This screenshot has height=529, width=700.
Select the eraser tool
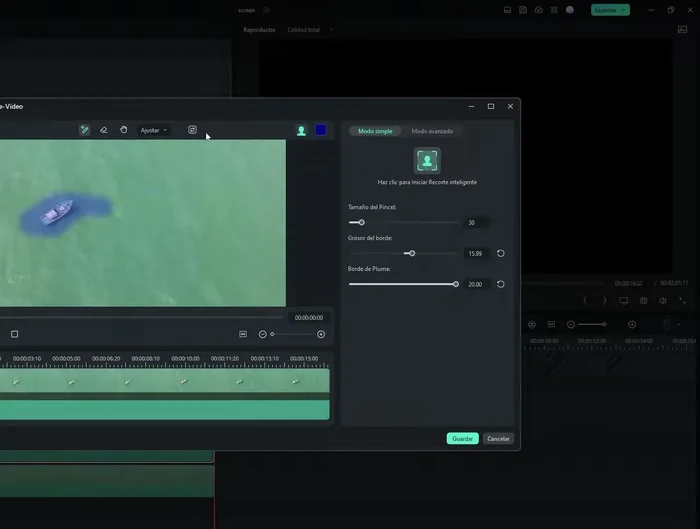pyautogui.click(x=104, y=130)
